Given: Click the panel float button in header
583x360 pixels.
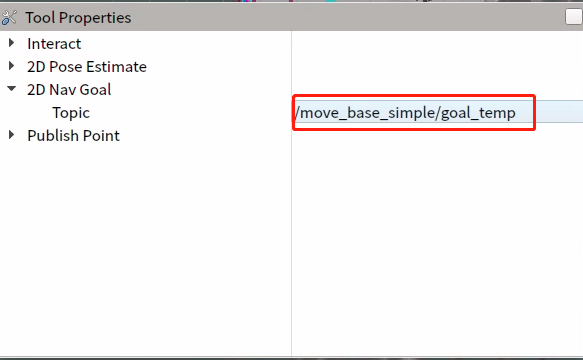Looking at the screenshot, I should pyautogui.click(x=574, y=17).
